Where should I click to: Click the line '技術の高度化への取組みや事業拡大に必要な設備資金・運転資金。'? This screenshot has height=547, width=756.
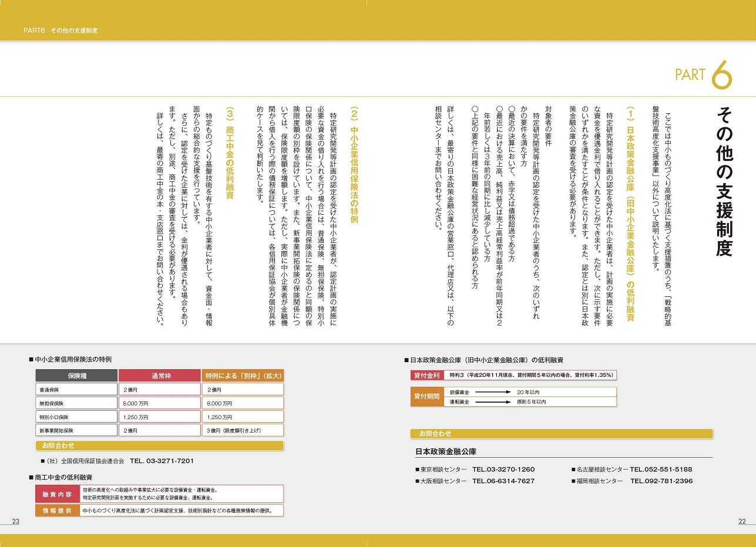(x=150, y=489)
